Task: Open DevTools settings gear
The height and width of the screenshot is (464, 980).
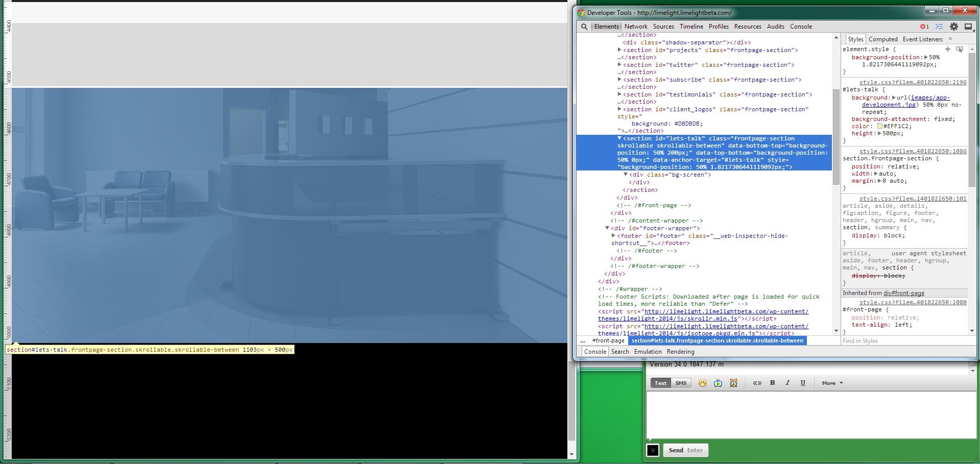Action: pyautogui.click(x=953, y=27)
